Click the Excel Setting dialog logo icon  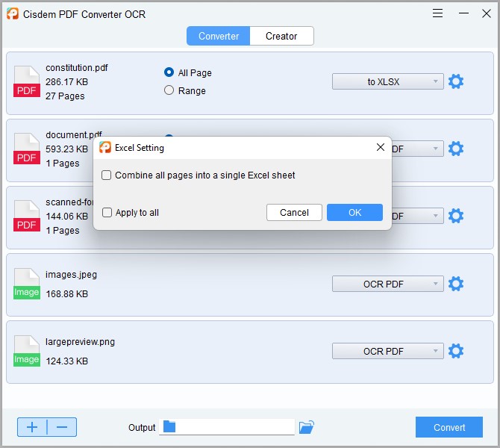coord(105,147)
